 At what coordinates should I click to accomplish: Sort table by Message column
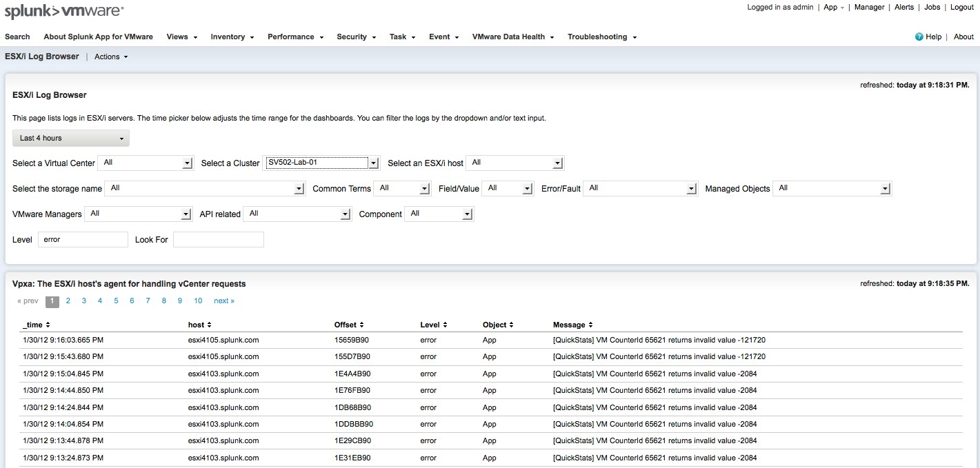click(x=572, y=325)
